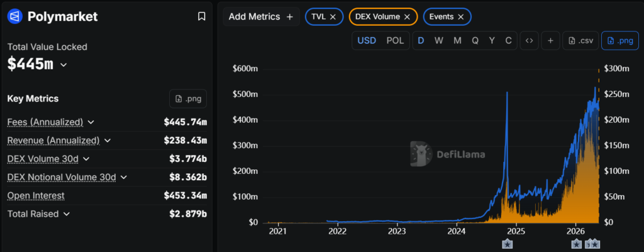Click the Polymarket logo icon

point(15,16)
